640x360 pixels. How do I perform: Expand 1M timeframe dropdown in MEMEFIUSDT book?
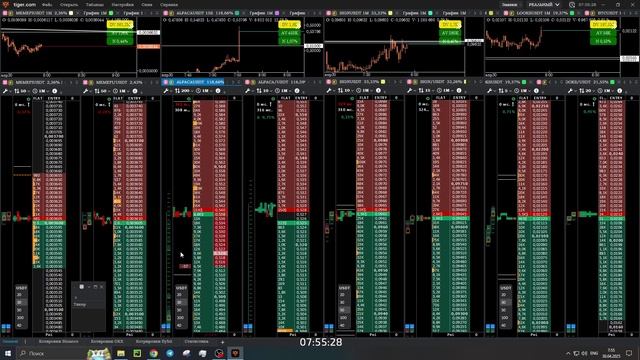(41, 91)
